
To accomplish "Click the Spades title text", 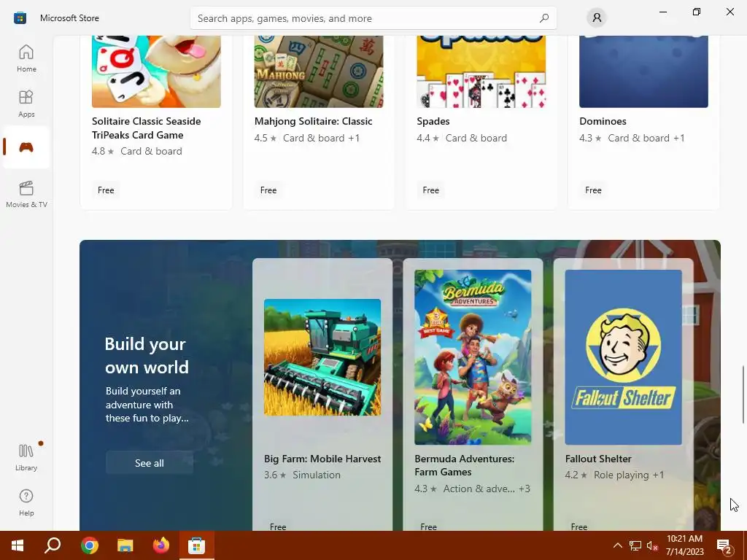I will [x=433, y=121].
